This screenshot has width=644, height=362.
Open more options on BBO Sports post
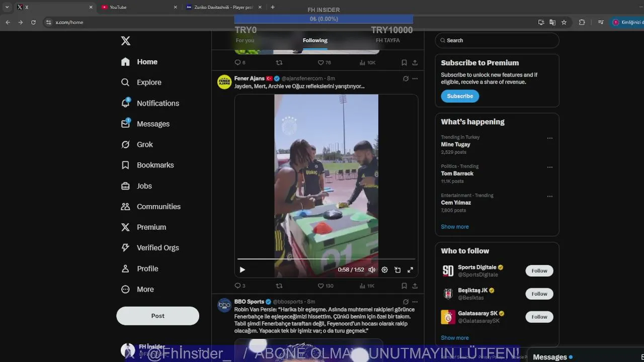click(415, 302)
